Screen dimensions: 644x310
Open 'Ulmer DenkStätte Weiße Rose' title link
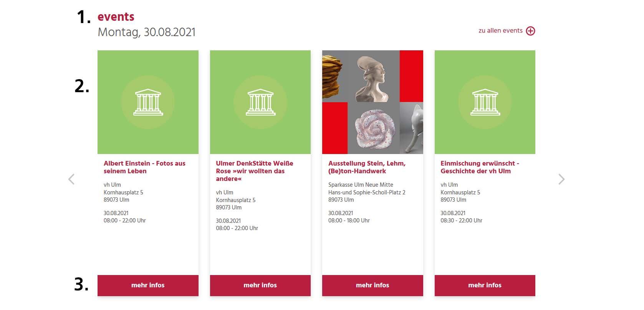pos(254,171)
